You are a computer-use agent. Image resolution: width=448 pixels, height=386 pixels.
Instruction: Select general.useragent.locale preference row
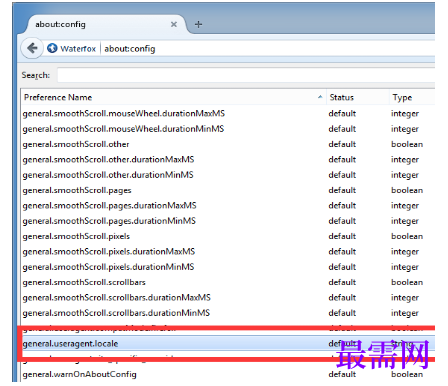coord(228,343)
